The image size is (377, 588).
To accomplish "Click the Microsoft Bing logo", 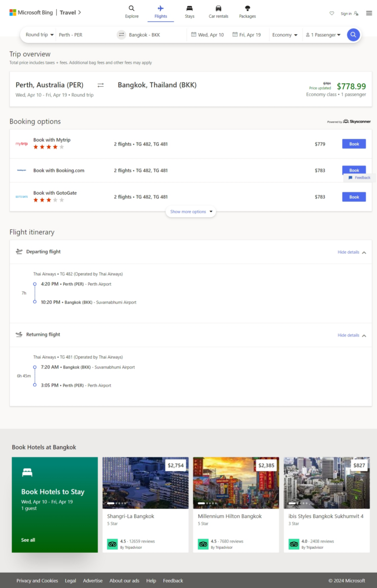I will (31, 12).
